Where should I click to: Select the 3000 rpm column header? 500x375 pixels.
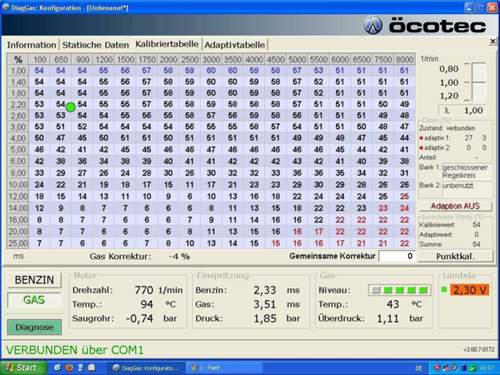211,60
